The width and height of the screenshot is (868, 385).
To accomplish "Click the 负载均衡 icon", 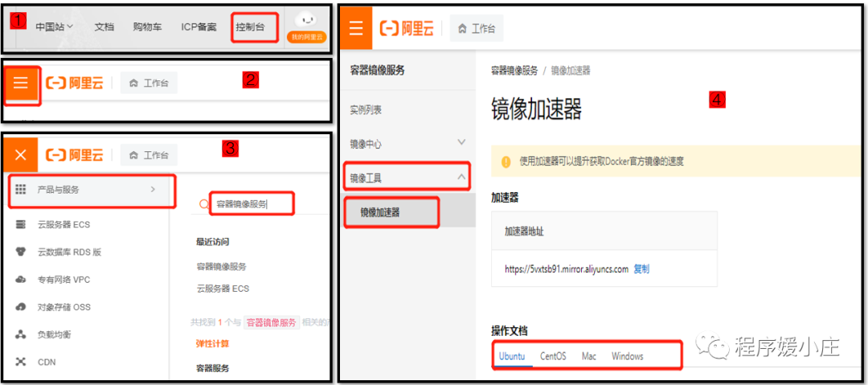I will [x=21, y=334].
